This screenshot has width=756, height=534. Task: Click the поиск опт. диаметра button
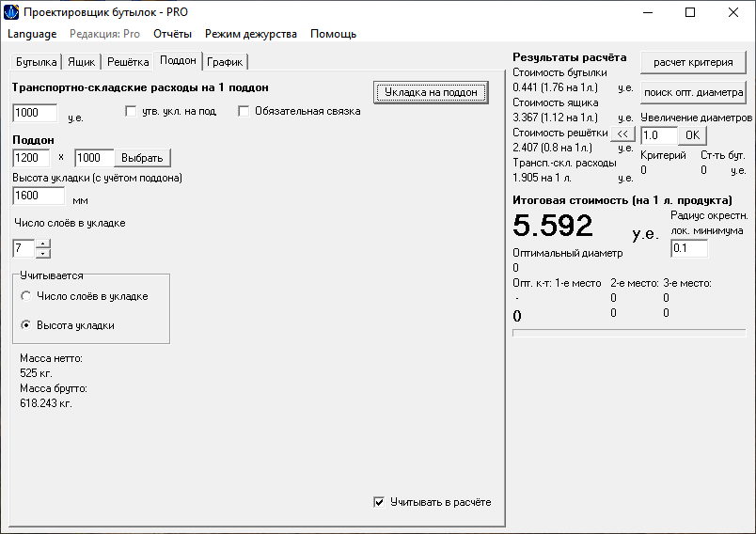(693, 92)
